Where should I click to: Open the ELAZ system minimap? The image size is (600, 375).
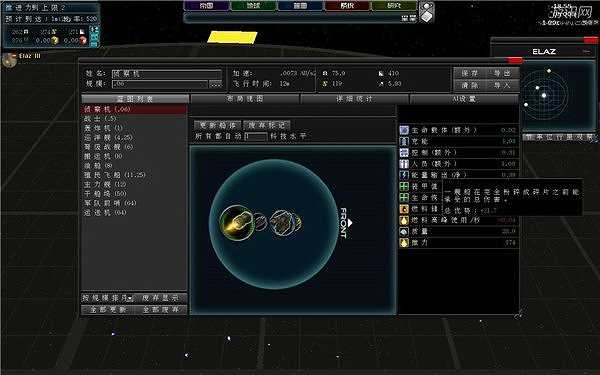click(558, 96)
